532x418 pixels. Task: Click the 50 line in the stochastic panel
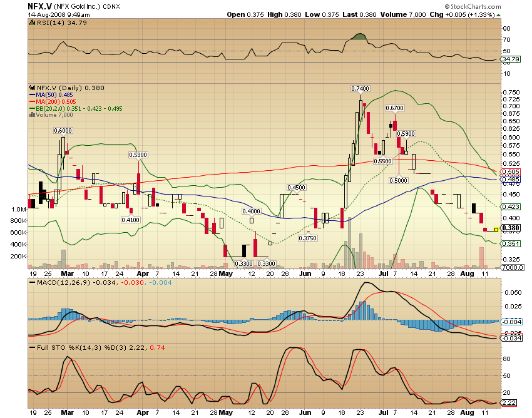pyautogui.click(x=250, y=375)
